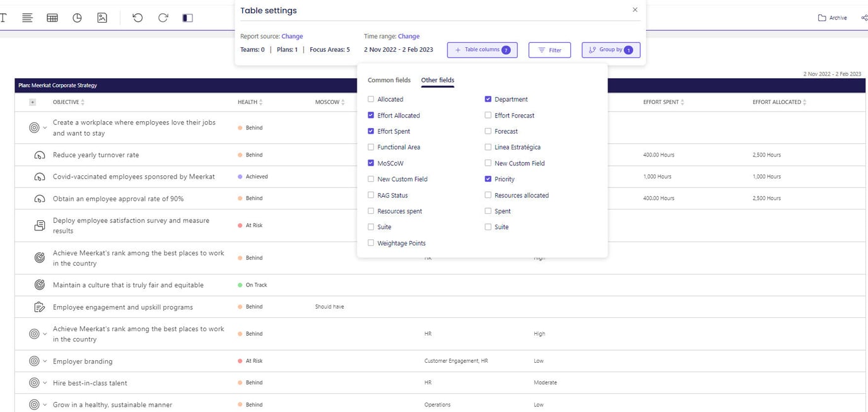
Task: Collapse the 'Create a workplace' objective row
Action: (45, 127)
